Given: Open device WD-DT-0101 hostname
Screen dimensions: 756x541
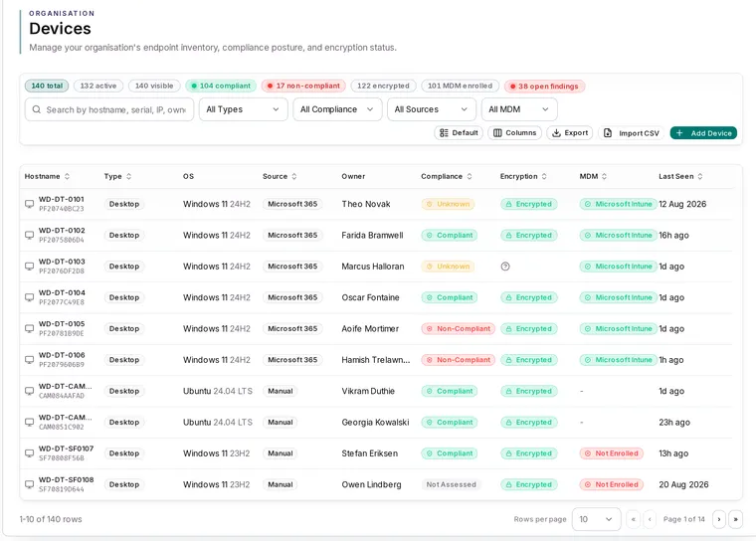Looking at the screenshot, I should pos(62,199).
